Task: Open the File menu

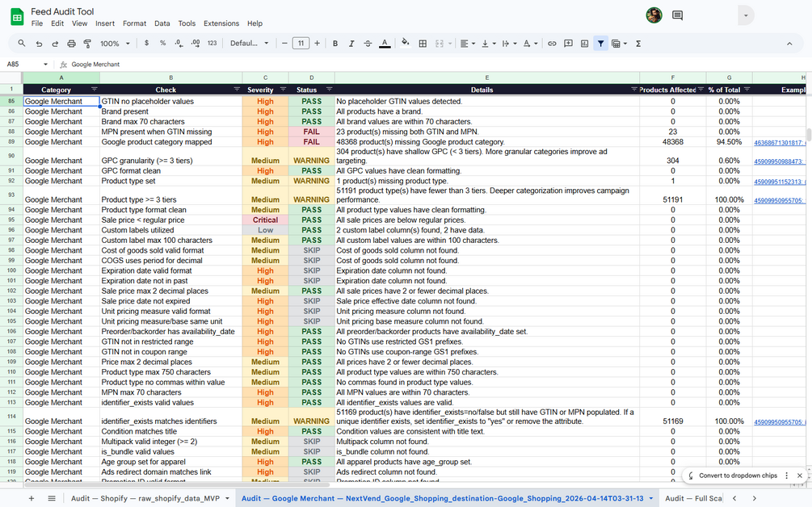Action: point(37,23)
